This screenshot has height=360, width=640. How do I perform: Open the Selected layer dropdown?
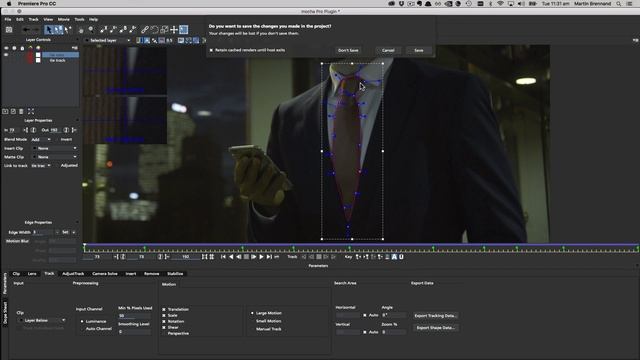(108, 40)
